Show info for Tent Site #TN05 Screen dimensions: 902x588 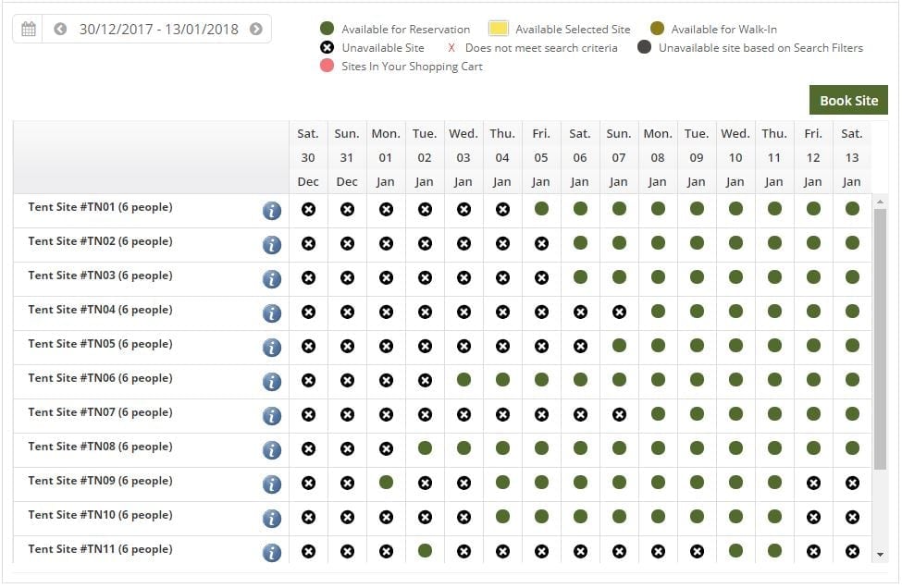tap(271, 348)
